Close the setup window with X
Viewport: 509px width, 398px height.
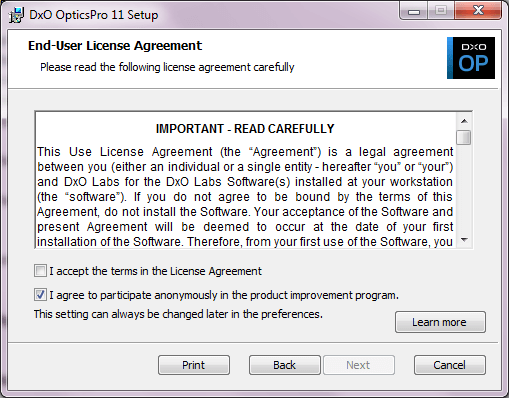pyautogui.click(x=478, y=11)
